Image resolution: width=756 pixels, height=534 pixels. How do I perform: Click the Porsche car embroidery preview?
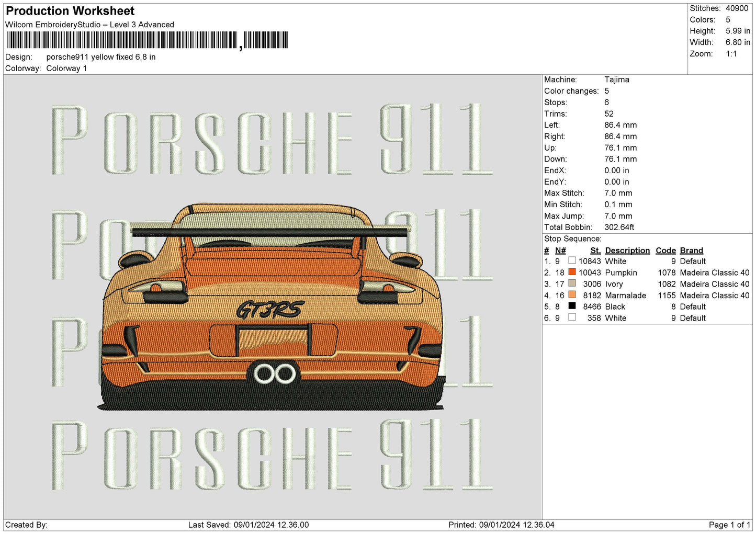coord(272,306)
